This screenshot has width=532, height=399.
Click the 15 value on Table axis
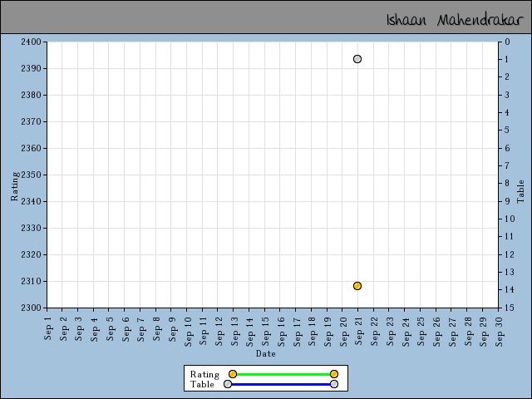click(508, 308)
